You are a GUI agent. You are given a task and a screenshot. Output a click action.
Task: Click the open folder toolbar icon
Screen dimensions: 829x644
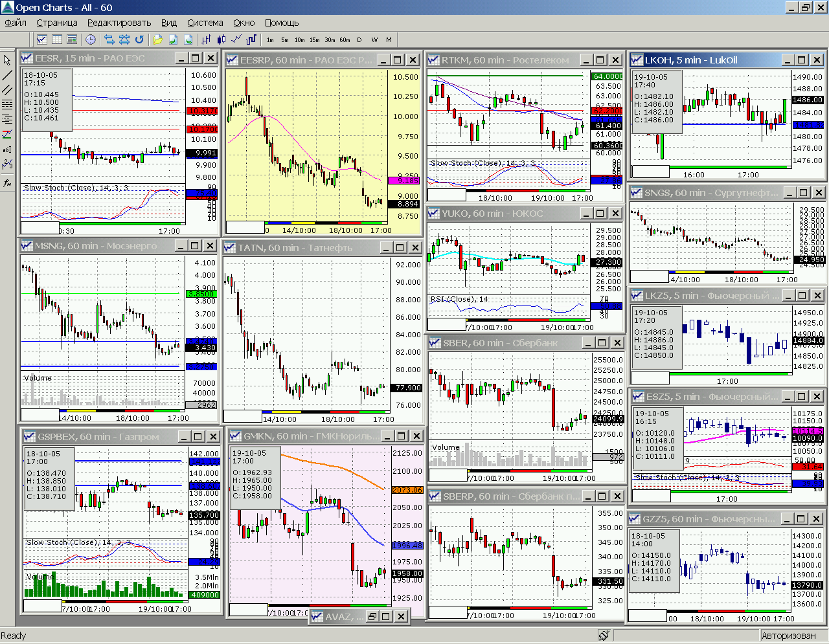coord(157,39)
